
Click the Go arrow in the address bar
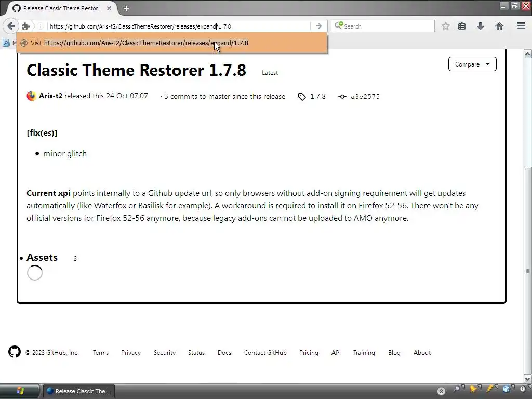pos(318,26)
